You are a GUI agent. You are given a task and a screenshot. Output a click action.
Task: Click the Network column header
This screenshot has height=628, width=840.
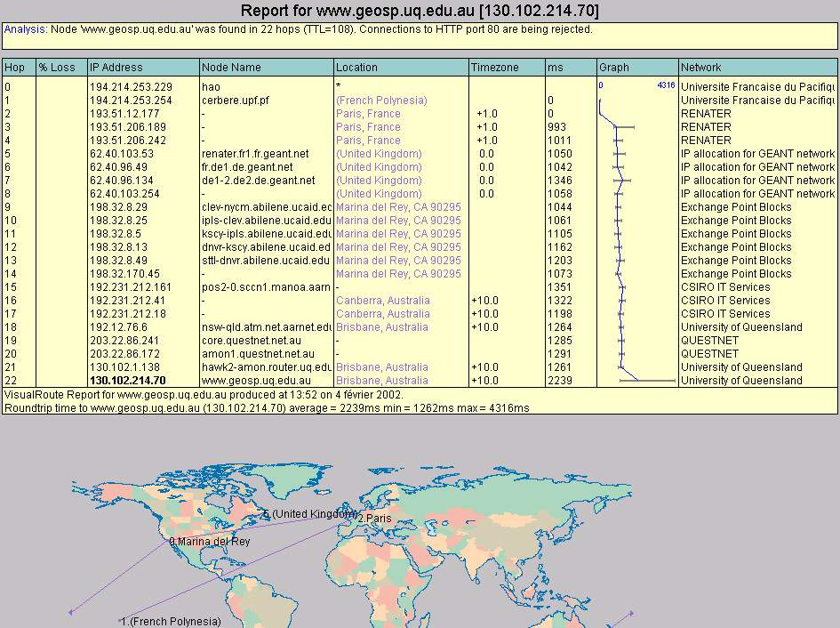click(701, 68)
